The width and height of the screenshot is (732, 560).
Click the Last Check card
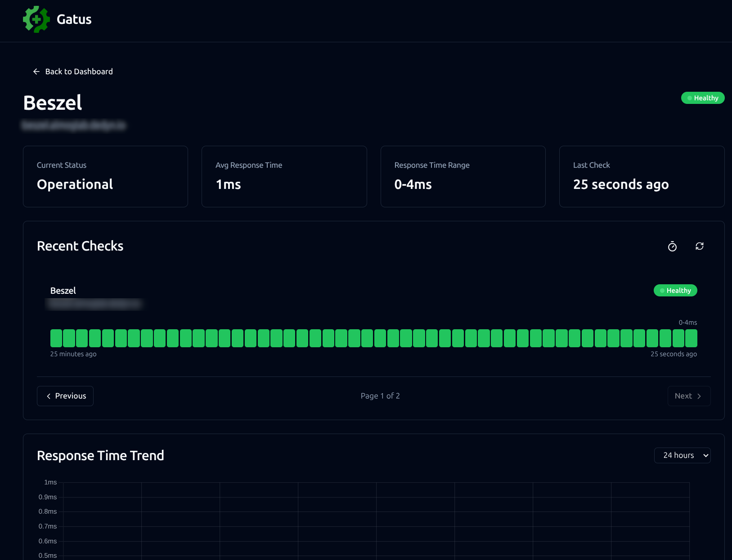[642, 176]
